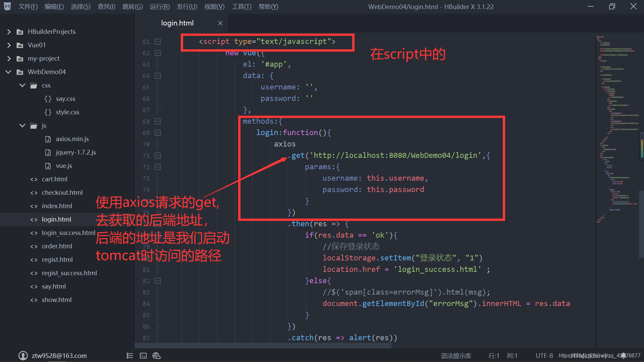Click the UTF-8 encoding indicator
The image size is (644, 362).
coord(544,356)
